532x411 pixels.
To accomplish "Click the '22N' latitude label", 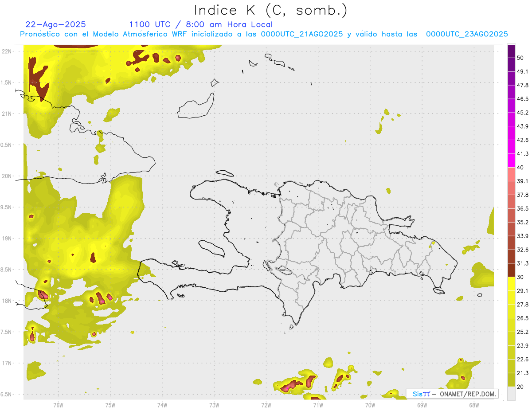I will (x=8, y=51).
